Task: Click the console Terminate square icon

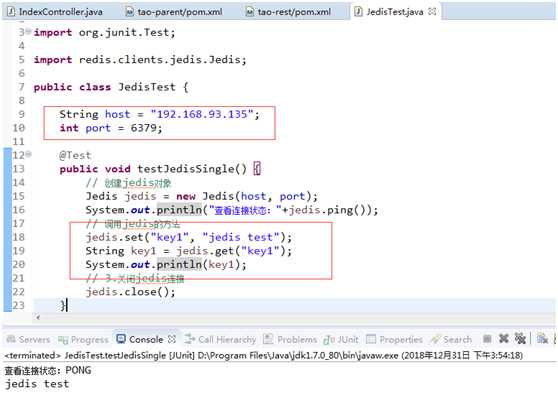Action: tap(487, 339)
